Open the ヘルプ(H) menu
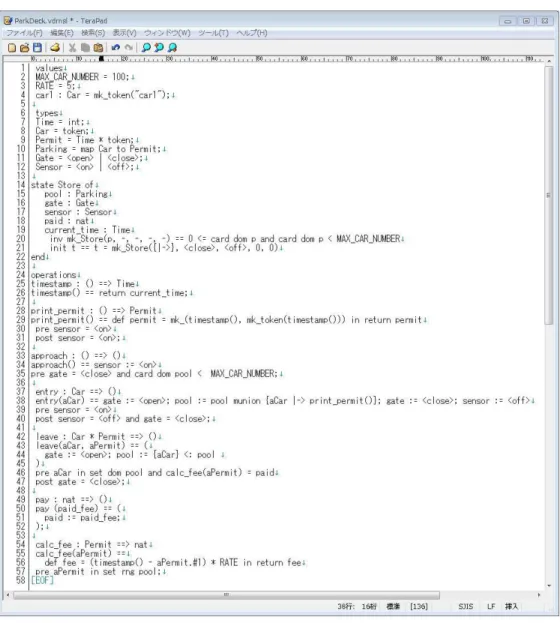Image resolution: width=560 pixels, height=623 pixels. [252, 33]
